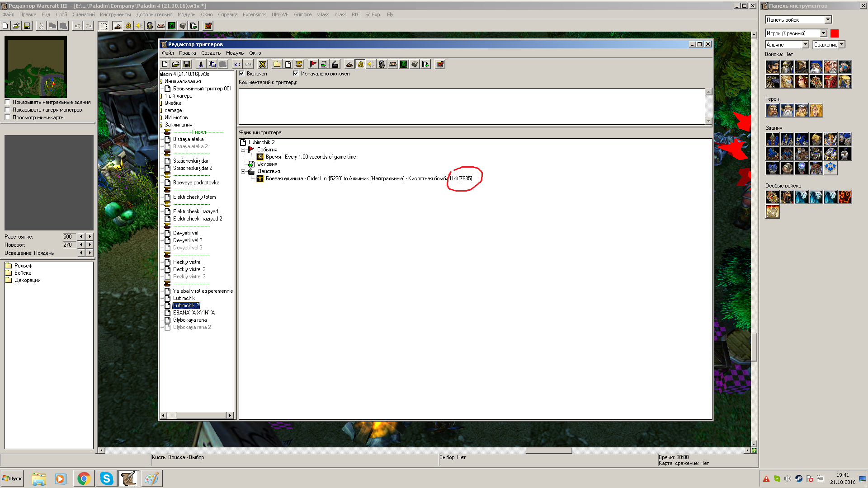Click the Terrain Editor icon in the trigger editor toolbar
This screenshot has height=488, width=868.
pos(349,64)
